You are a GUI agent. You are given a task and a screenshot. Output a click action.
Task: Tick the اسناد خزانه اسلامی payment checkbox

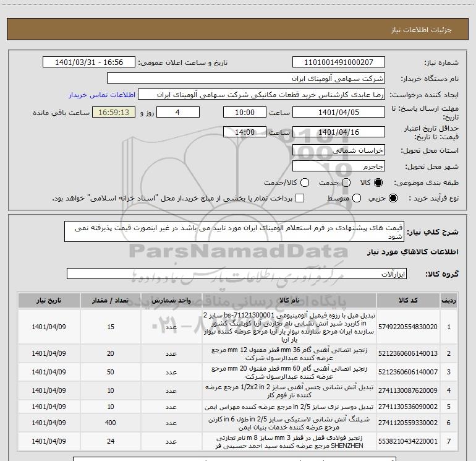pyautogui.click(x=300, y=198)
